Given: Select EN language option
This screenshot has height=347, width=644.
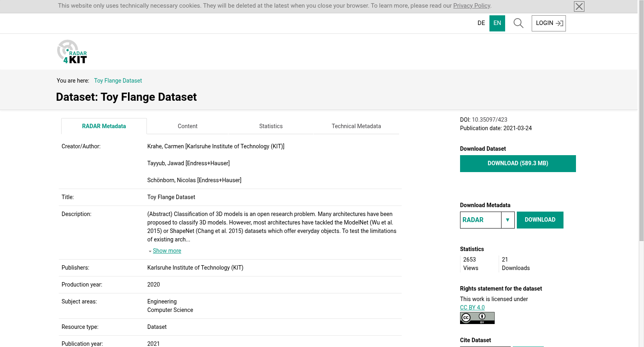Looking at the screenshot, I should point(497,23).
